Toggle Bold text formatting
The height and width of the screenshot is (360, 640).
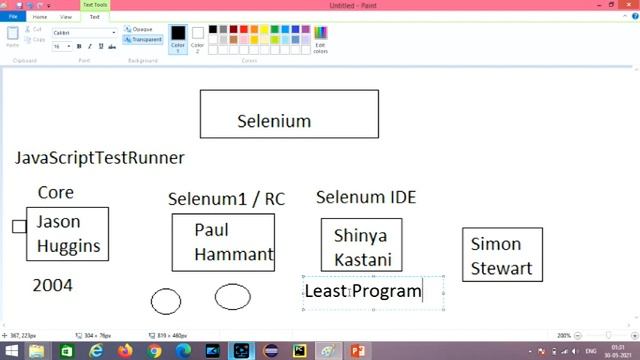tap(79, 47)
